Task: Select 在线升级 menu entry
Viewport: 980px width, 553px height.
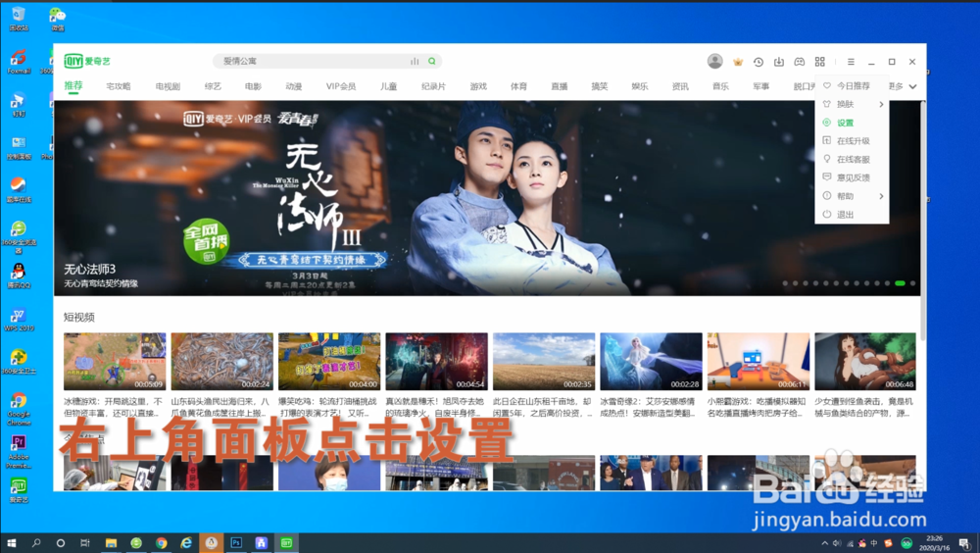Action: (x=853, y=141)
